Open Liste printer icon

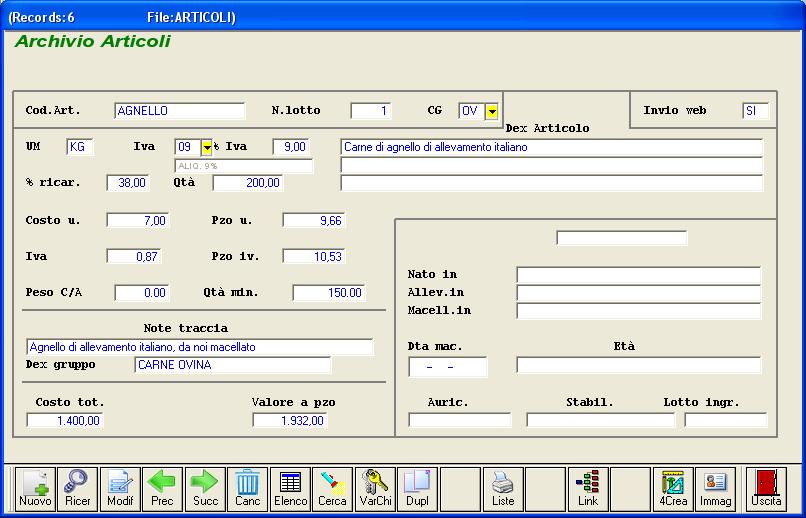(503, 489)
